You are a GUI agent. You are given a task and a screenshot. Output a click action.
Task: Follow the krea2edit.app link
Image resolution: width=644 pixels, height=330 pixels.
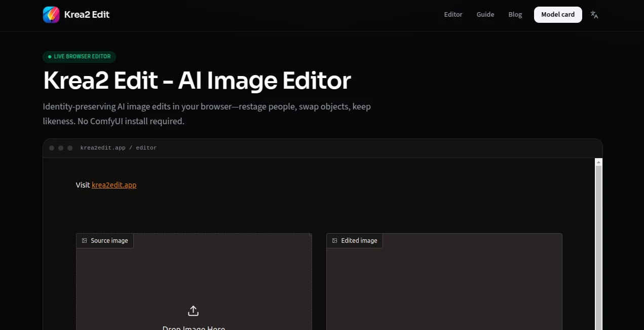click(114, 185)
